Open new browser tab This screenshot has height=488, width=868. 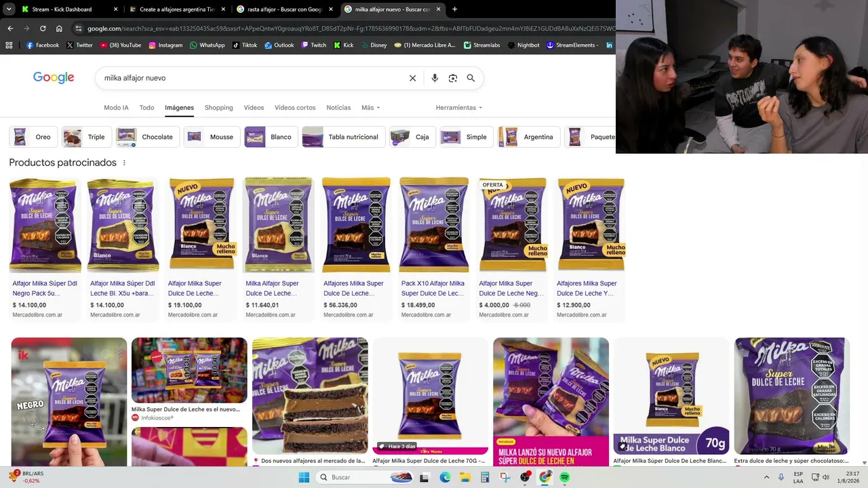[454, 9]
